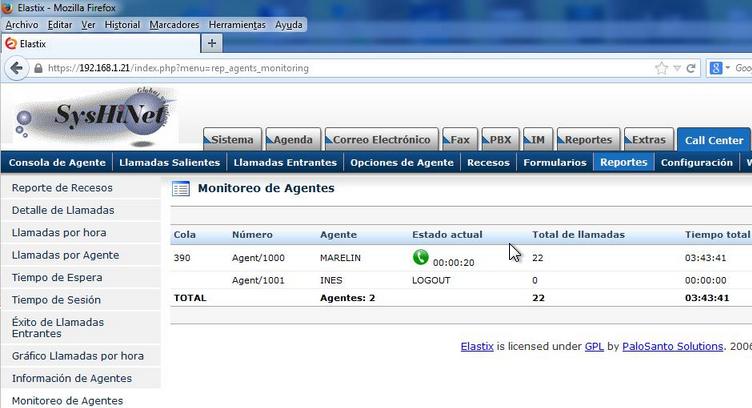Click the MARELIN agent name
This screenshot has height=408, width=752.
pos(340,257)
